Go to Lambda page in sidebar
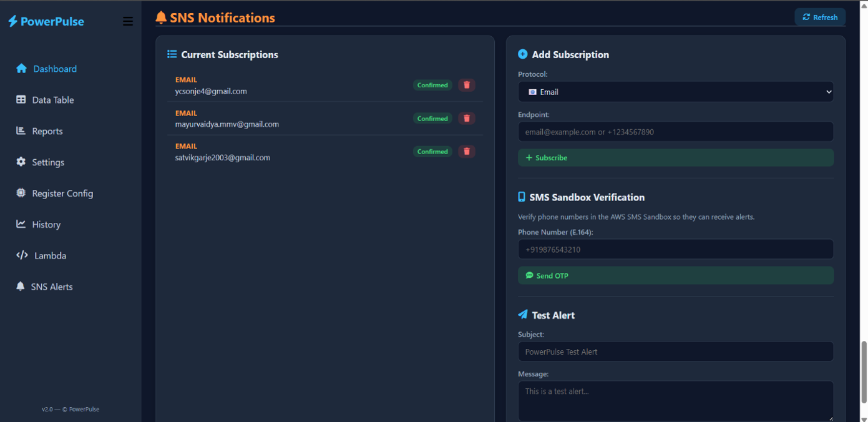 (50, 256)
